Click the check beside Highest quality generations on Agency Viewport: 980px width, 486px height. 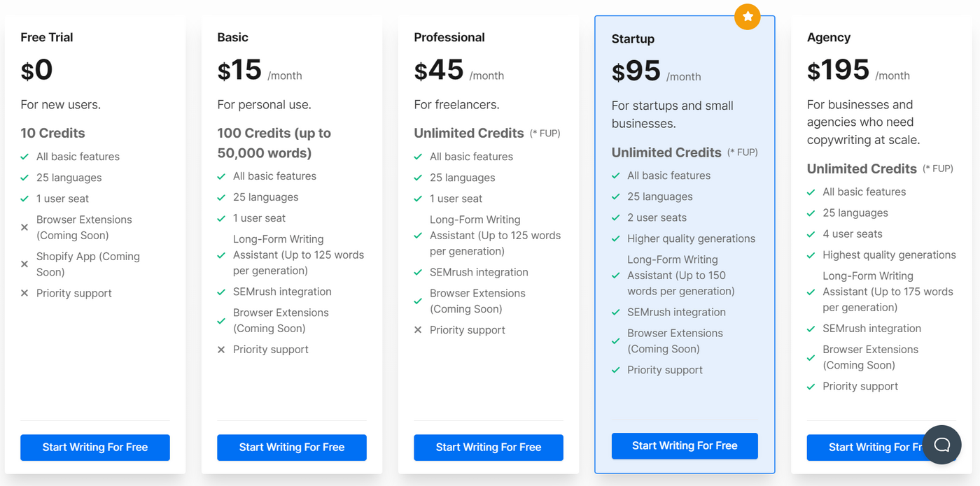pyautogui.click(x=811, y=255)
